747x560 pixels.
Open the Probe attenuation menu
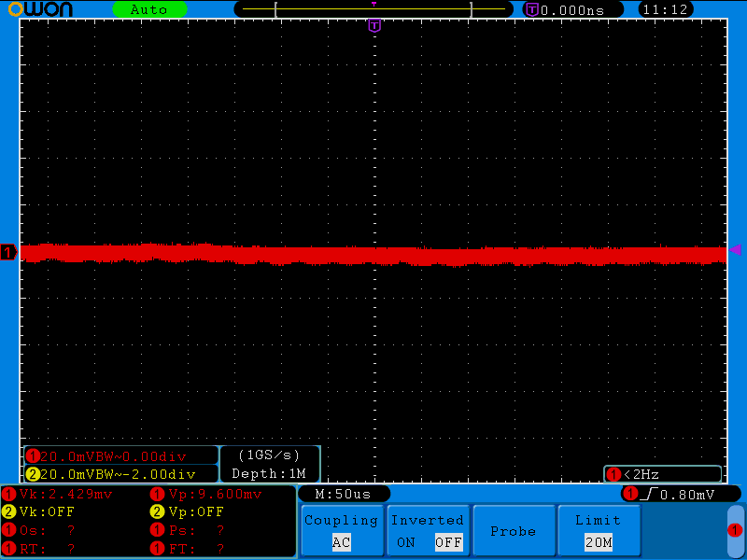[514, 530]
